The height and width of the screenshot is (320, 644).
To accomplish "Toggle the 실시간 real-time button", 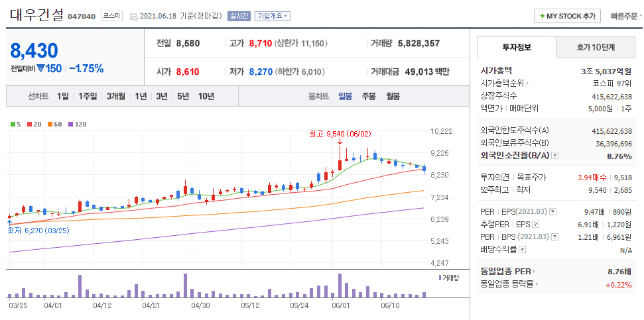I will tap(238, 17).
